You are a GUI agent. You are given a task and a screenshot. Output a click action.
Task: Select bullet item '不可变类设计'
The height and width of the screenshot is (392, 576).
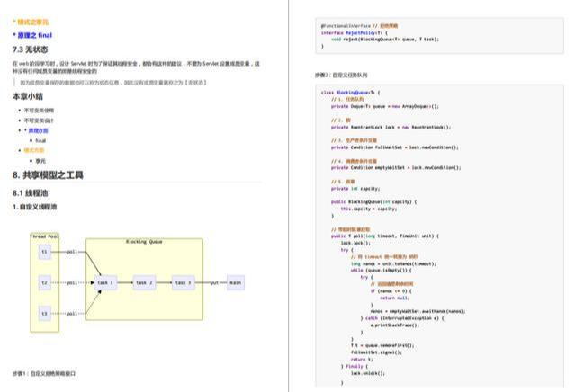(x=39, y=120)
